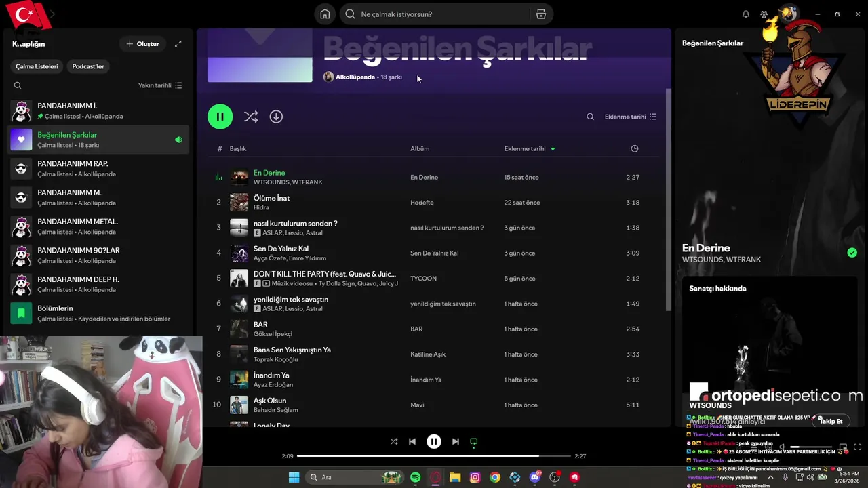Open the Browse icon beside the search box

tap(541, 14)
